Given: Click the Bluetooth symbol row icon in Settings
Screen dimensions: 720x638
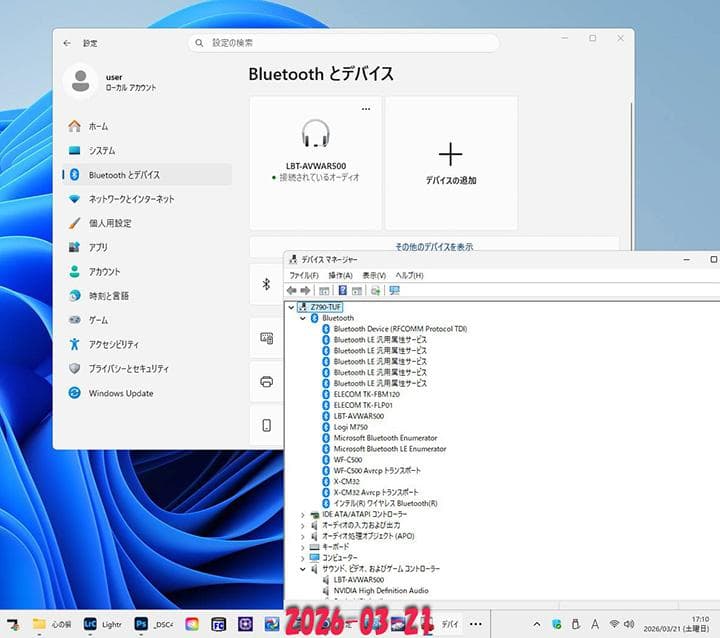Looking at the screenshot, I should (x=266, y=284).
